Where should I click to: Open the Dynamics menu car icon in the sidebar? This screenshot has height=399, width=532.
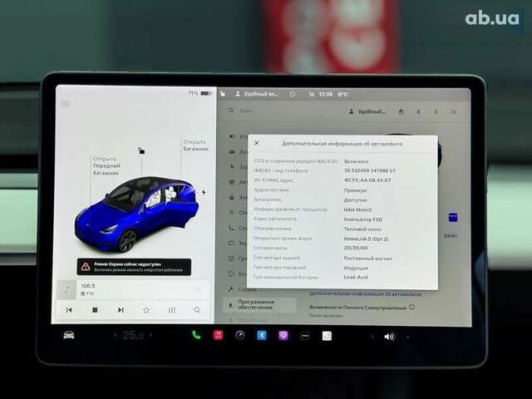[x=232, y=151]
